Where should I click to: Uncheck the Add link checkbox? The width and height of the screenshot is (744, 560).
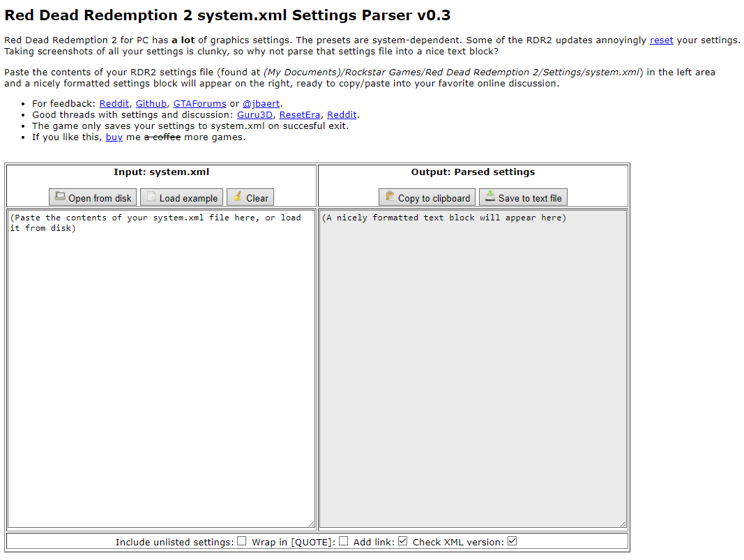pyautogui.click(x=403, y=541)
